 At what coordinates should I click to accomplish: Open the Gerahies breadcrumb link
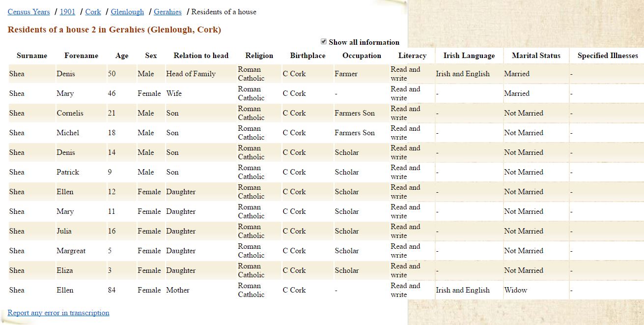click(x=168, y=12)
